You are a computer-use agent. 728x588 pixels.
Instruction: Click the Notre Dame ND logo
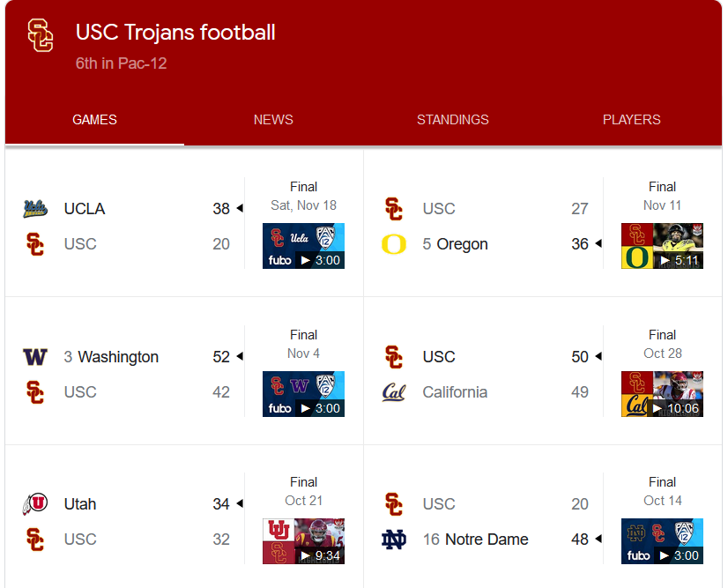pyautogui.click(x=394, y=540)
